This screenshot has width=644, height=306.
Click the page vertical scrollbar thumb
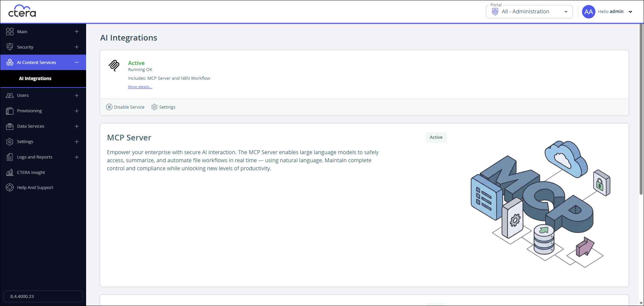pyautogui.click(x=641, y=109)
